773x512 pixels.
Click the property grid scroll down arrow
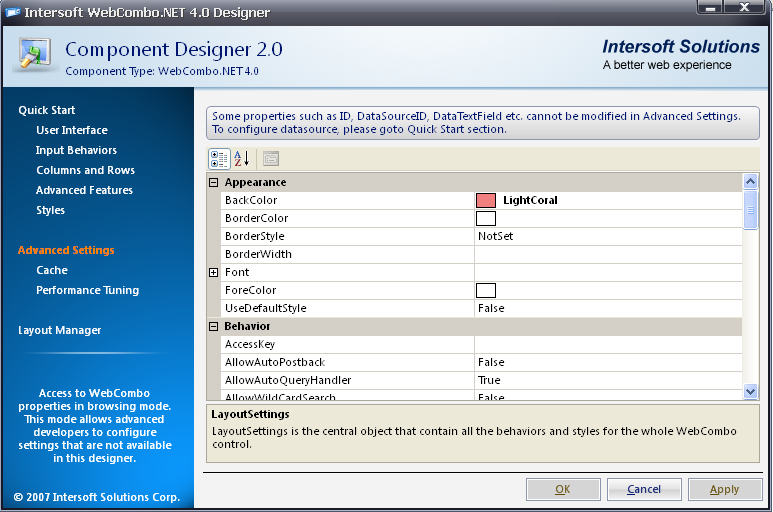[x=750, y=391]
